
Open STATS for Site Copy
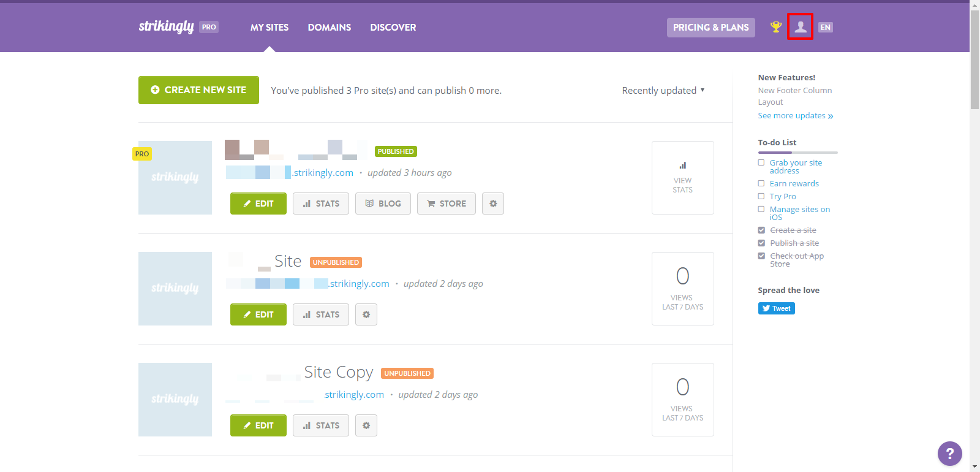coord(321,425)
